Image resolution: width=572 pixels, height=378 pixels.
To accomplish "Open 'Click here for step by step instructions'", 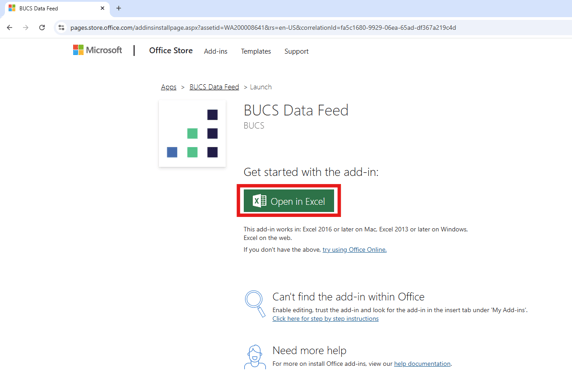I will [x=325, y=319].
